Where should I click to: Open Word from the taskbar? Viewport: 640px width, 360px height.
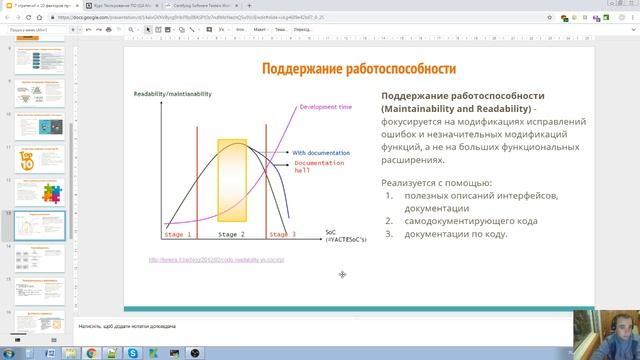click(50, 353)
